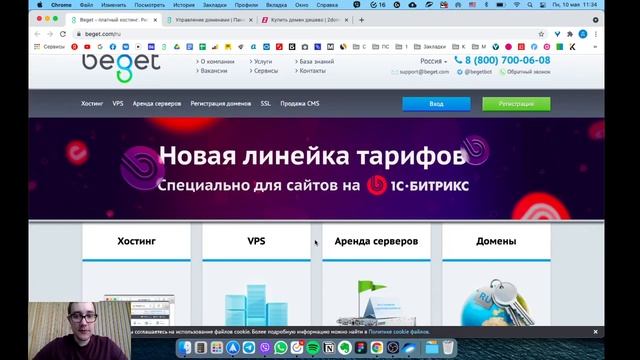Screen dimensions: 640x360
Task: Open the 'Закладки' bookmarks folder
Action: [x=430, y=47]
